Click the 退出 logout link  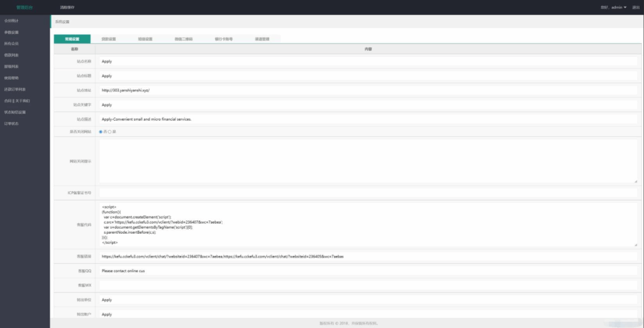point(635,8)
